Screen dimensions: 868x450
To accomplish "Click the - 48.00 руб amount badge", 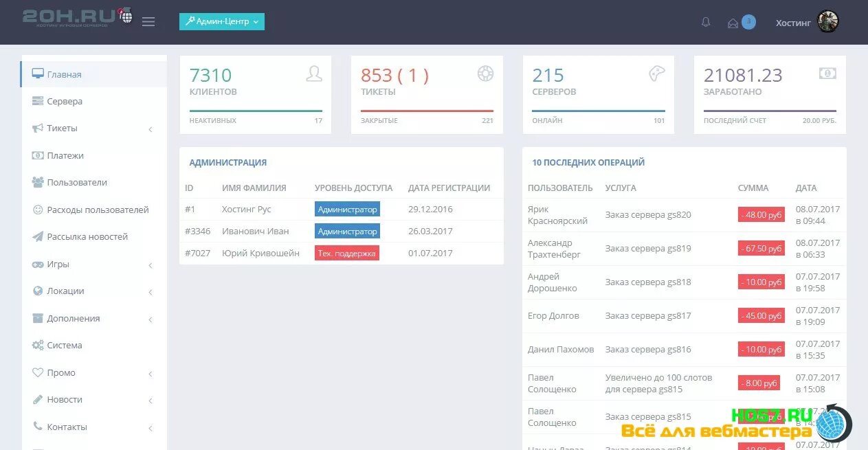I will click(x=761, y=215).
